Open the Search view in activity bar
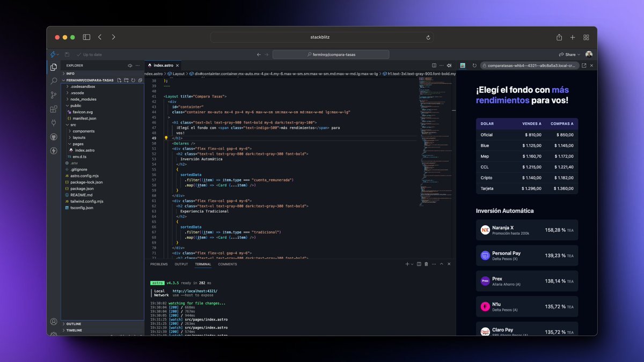 point(54,81)
